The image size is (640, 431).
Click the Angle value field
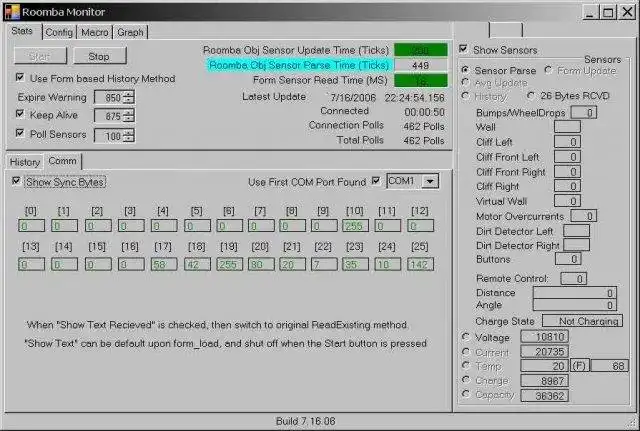point(575,305)
